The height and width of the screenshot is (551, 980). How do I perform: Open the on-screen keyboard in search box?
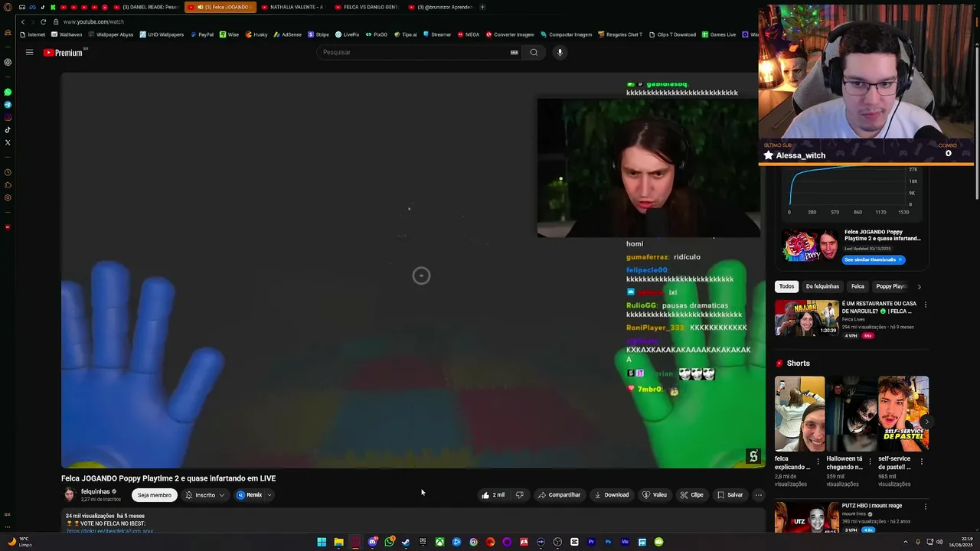tap(514, 52)
